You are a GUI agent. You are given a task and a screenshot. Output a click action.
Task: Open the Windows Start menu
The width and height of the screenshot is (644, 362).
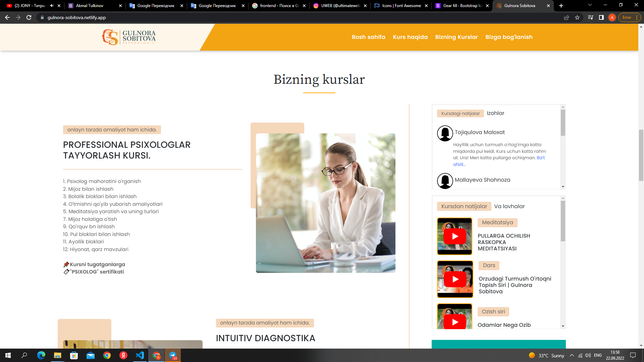(8, 355)
